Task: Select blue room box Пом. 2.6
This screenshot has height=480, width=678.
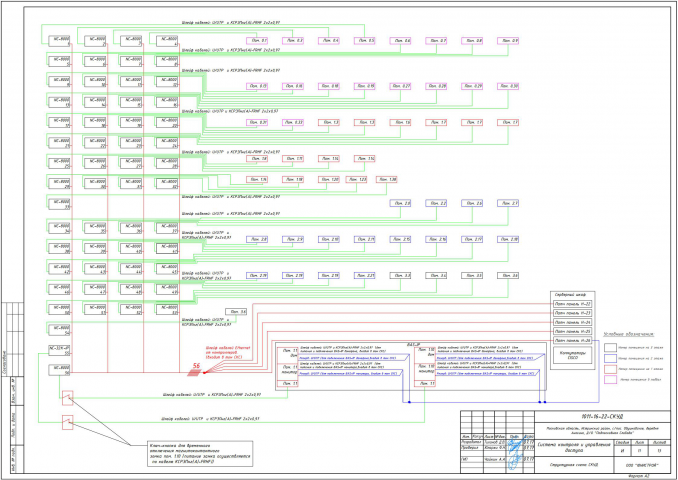Action: (x=472, y=203)
